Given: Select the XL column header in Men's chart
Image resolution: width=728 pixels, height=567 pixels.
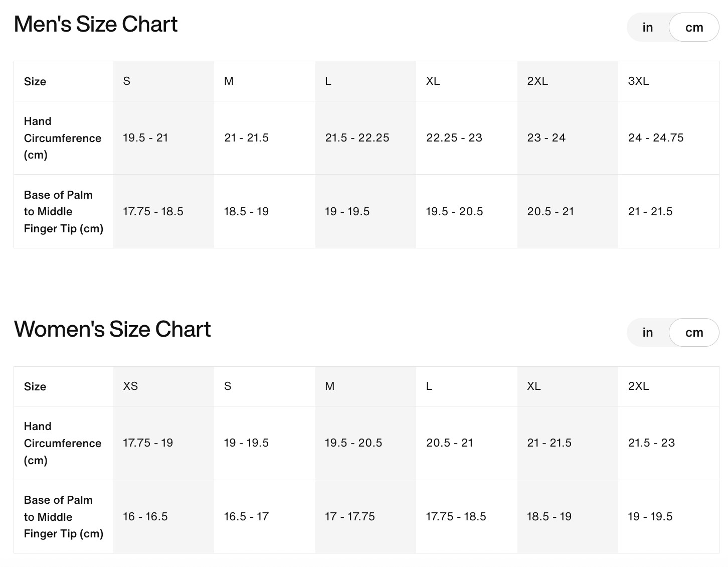Looking at the screenshot, I should coord(433,81).
